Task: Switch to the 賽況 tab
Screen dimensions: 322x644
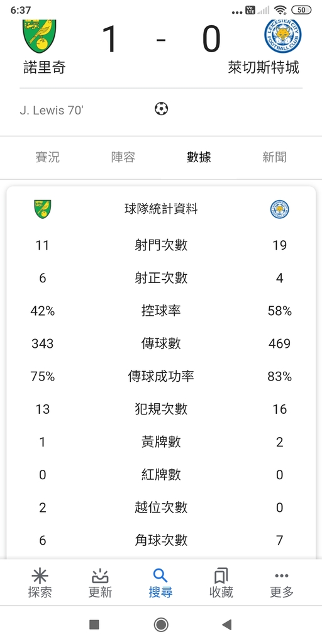Action: click(48, 157)
